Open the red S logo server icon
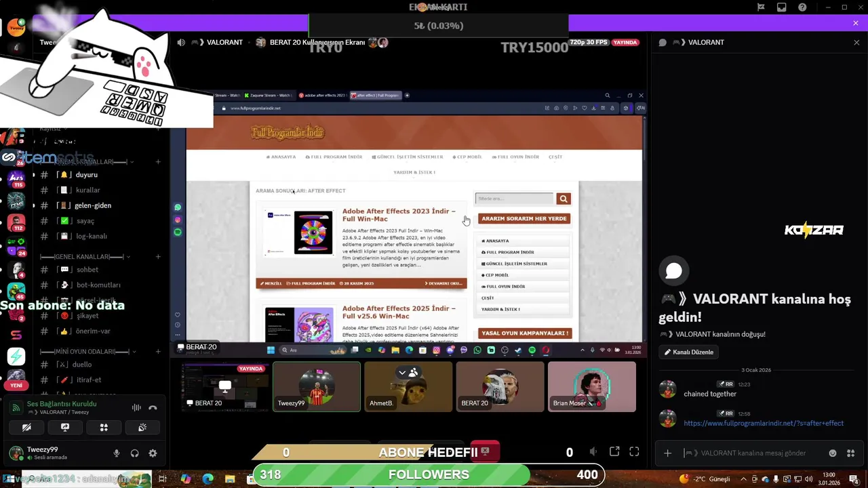868x488 pixels. click(x=16, y=334)
